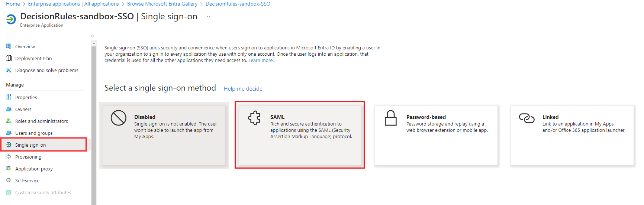Click the Roles and administrators icon
This screenshot has height=205, width=644.
[x=9, y=121]
